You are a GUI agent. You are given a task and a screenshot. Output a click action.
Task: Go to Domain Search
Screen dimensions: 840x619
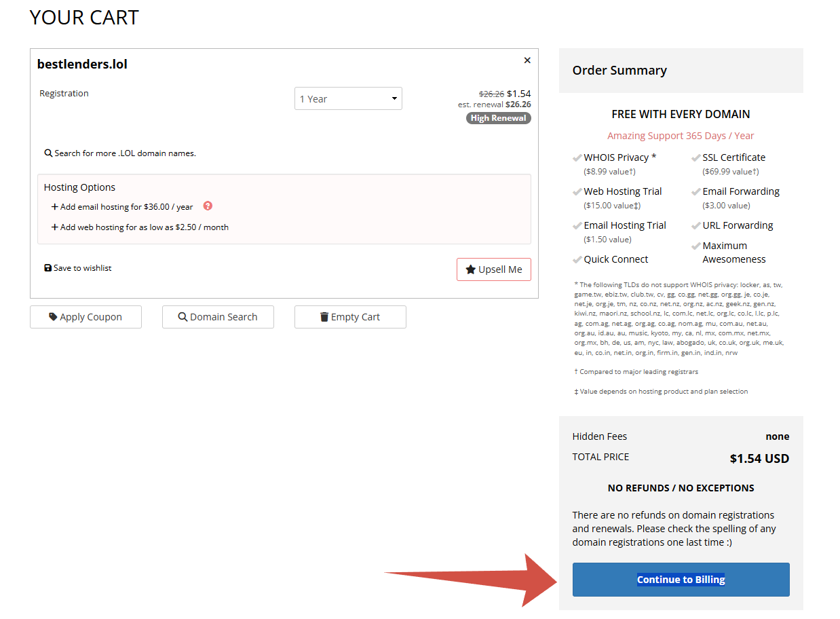[x=218, y=317]
